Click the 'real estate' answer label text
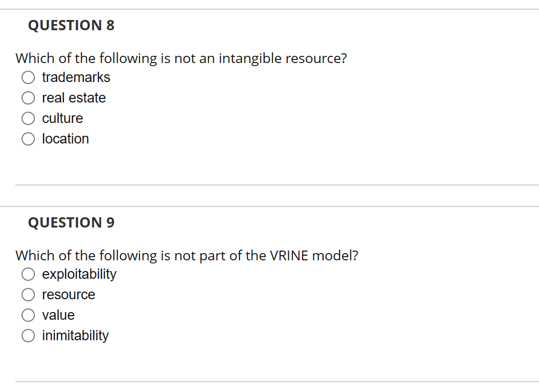539x392 pixels. (x=74, y=98)
